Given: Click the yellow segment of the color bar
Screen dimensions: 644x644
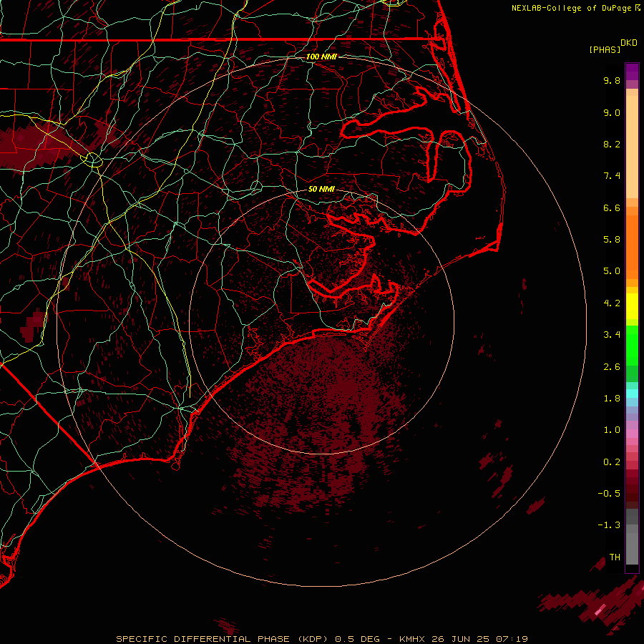Looking at the screenshot, I should pyautogui.click(x=632, y=306).
